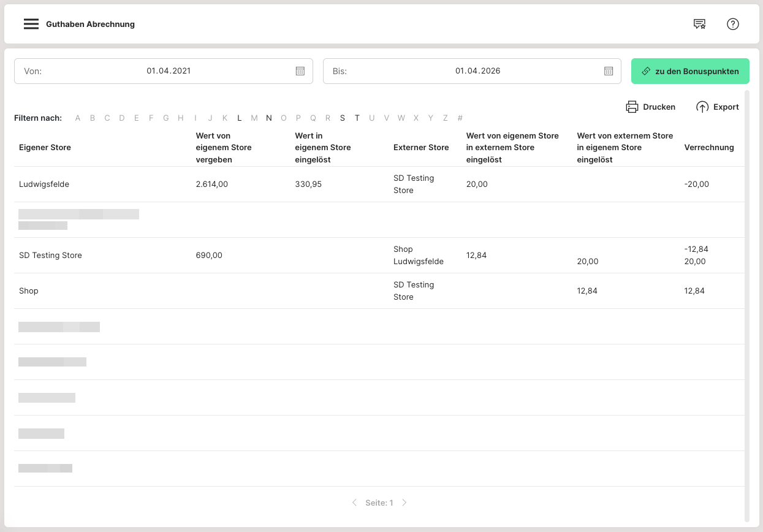Filter stores by letter T
The image size is (763, 532).
(x=357, y=118)
